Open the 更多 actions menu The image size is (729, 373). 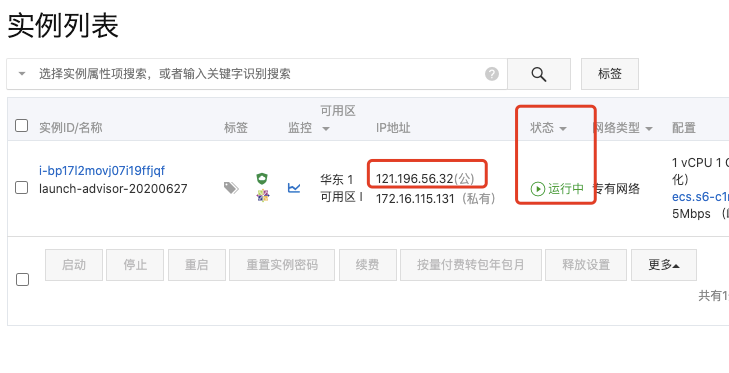[664, 265]
